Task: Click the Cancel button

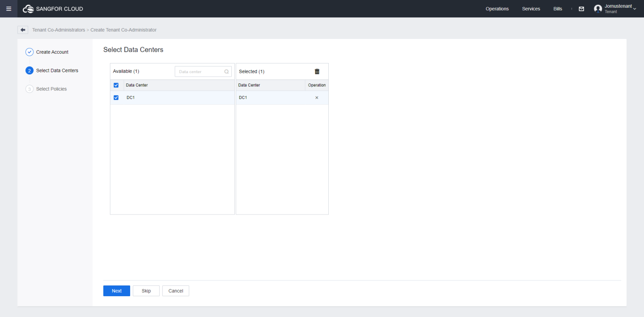Action: pos(176,291)
